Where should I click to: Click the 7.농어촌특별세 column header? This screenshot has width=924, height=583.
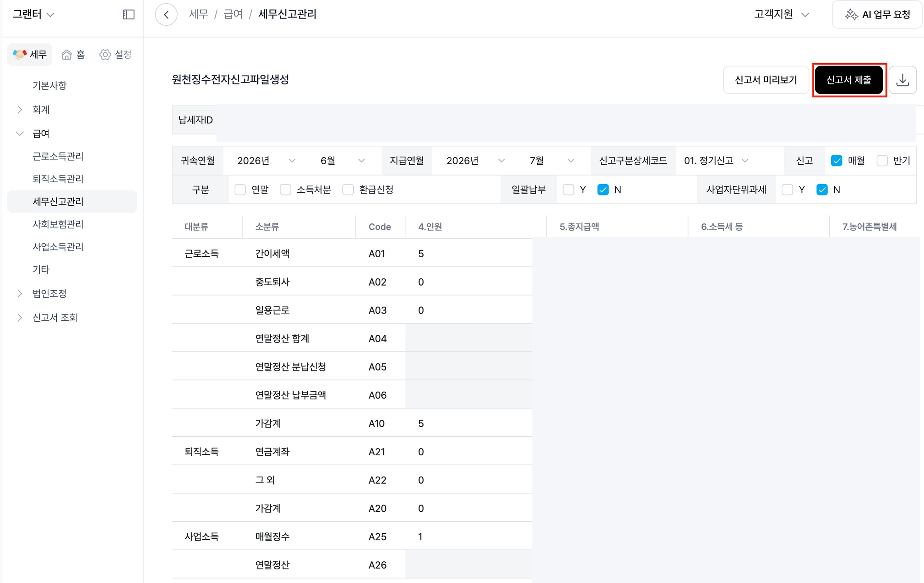(869, 227)
